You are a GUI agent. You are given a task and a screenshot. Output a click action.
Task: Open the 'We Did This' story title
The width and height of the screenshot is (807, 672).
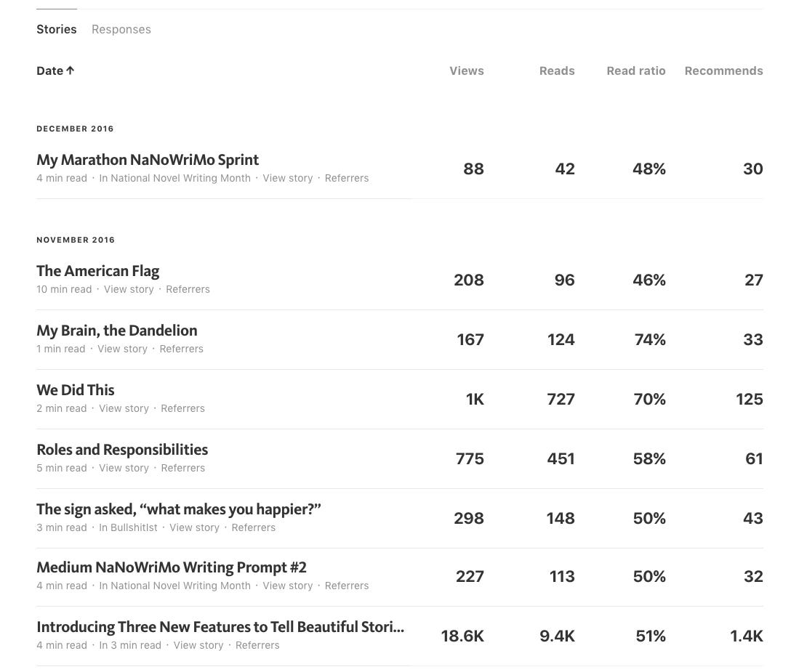76,390
